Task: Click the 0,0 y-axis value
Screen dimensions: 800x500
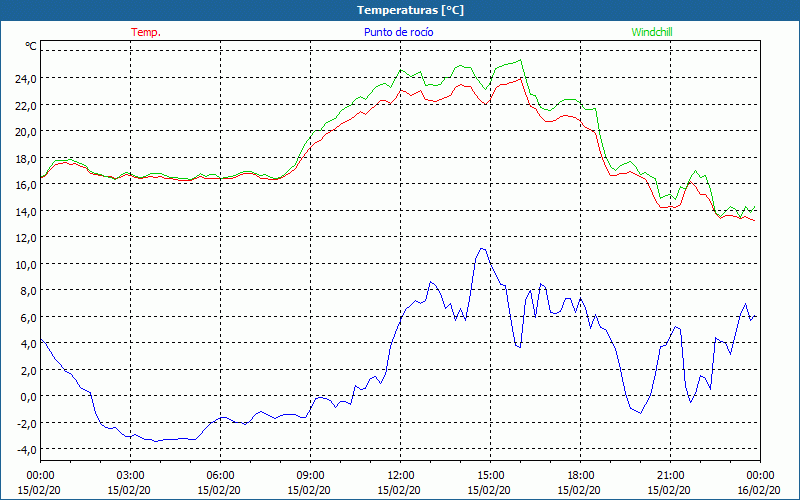Action: point(29,397)
